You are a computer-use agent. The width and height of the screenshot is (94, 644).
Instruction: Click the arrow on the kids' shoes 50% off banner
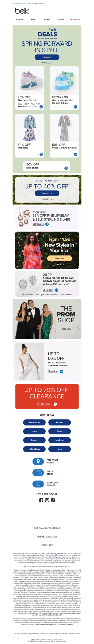point(66,168)
